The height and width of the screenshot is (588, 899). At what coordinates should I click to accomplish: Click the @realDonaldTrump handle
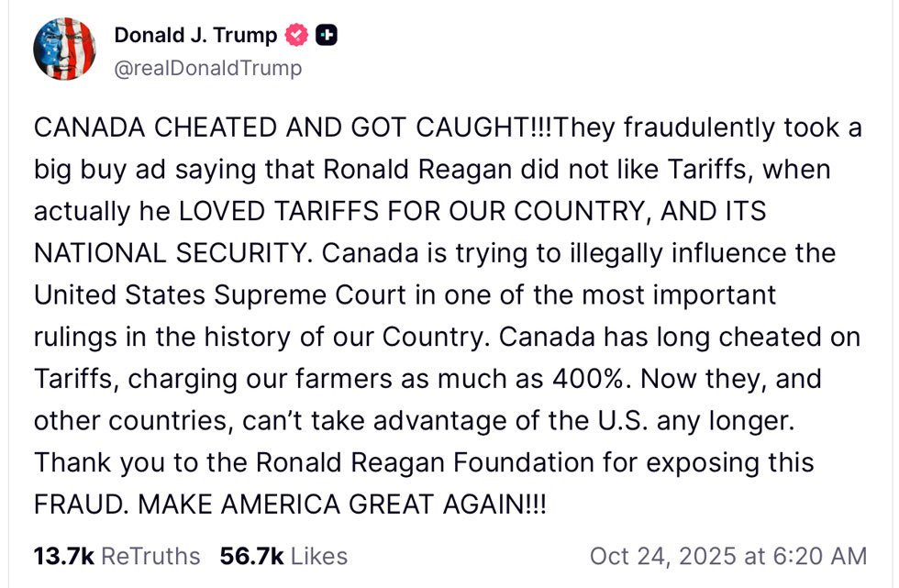(207, 68)
